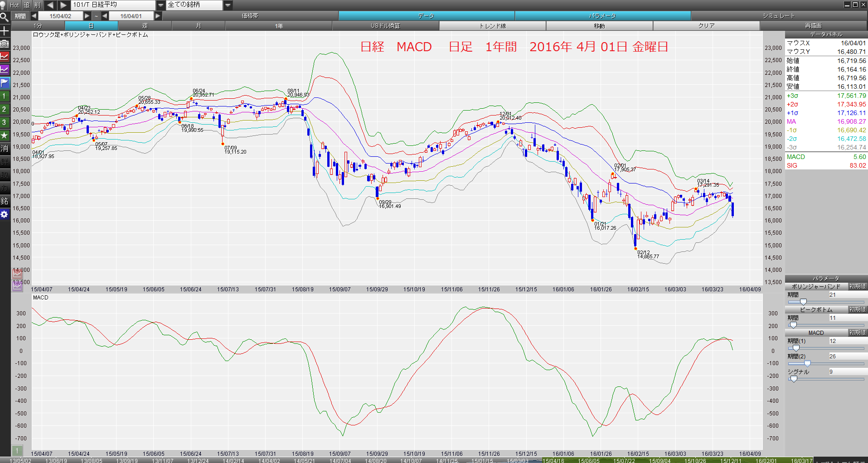Step end date 16/04/01 forward

pos(158,16)
